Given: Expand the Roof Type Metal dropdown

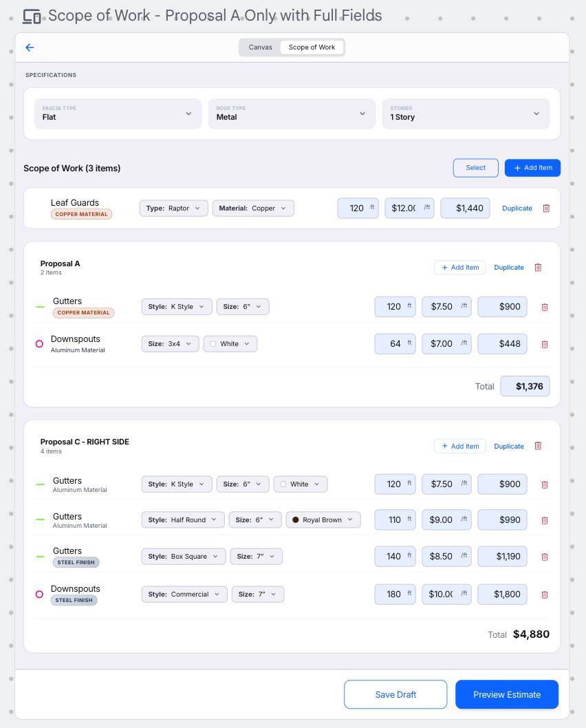Looking at the screenshot, I should pos(292,114).
